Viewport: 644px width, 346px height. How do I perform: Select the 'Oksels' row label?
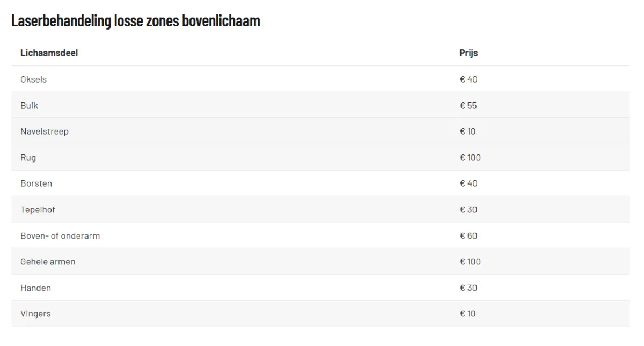pyautogui.click(x=33, y=79)
